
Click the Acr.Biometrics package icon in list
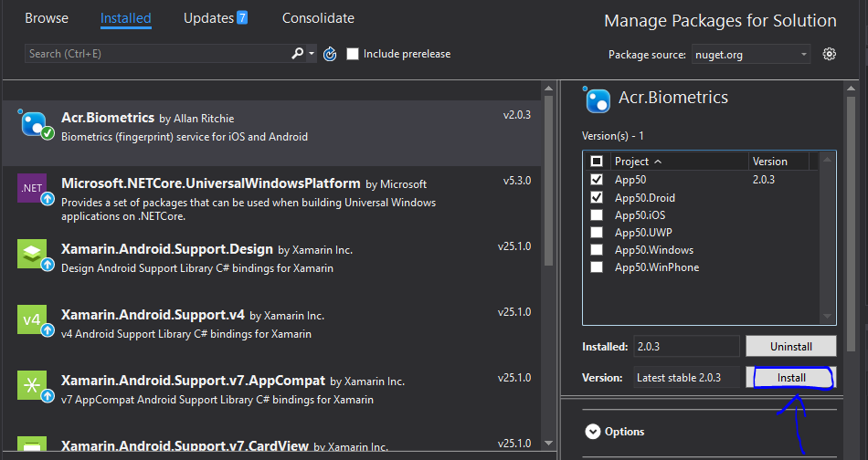(35, 125)
